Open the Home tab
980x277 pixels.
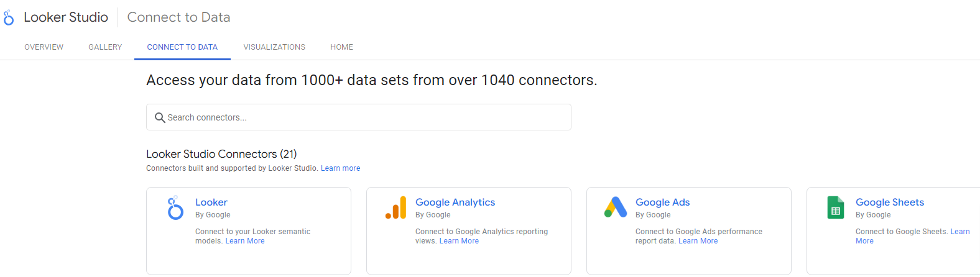(x=341, y=47)
